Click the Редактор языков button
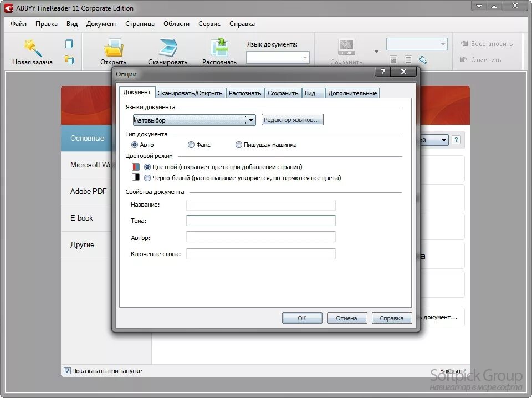Viewport: 532px width, 398px height. click(x=292, y=119)
